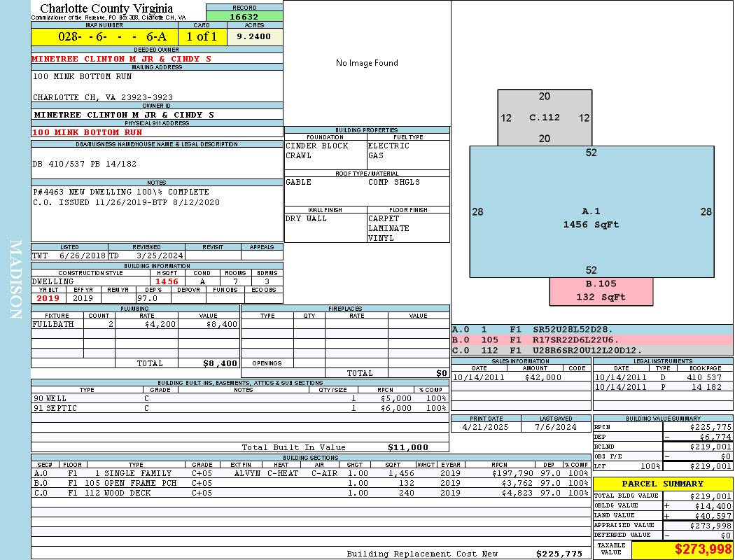Click the physical 911 address 100 Mink Bottom Run
The height and width of the screenshot is (560, 735).
[87, 132]
